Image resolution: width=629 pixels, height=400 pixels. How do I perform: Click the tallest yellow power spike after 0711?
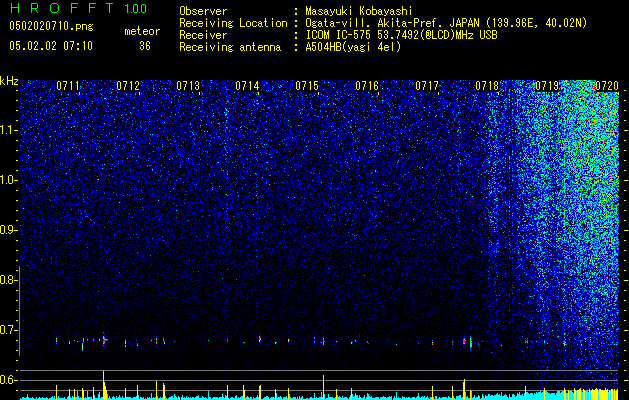click(103, 384)
